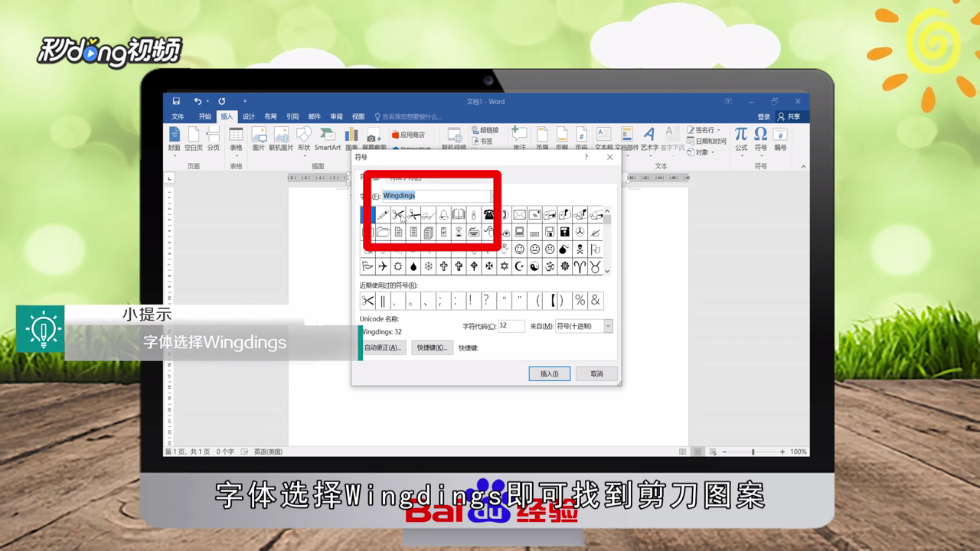The image size is (980, 551).
Task: Undo last action in Word
Action: coord(198,101)
